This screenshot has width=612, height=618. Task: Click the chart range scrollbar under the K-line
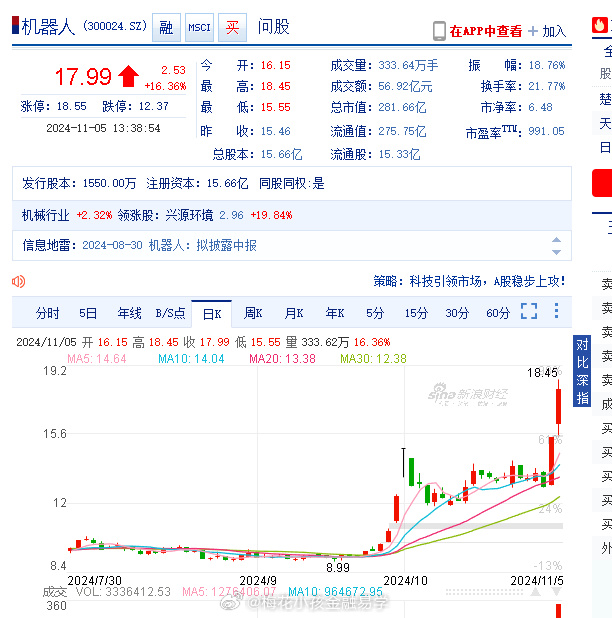click(485, 592)
